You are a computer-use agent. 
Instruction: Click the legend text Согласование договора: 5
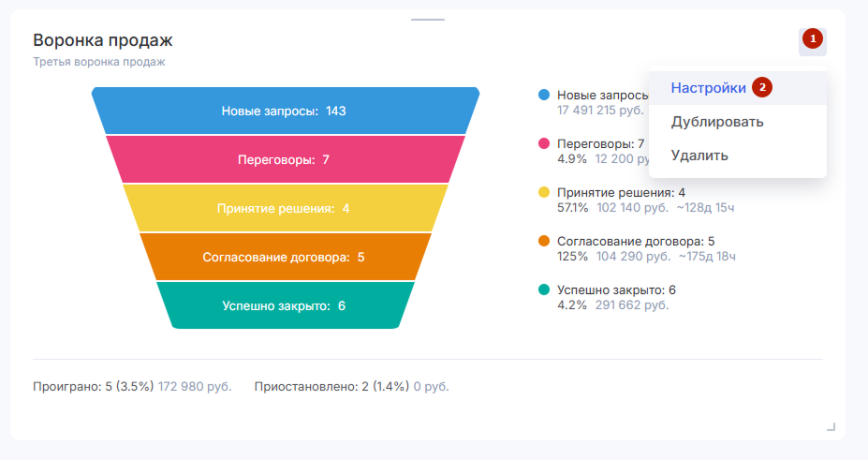click(x=636, y=242)
